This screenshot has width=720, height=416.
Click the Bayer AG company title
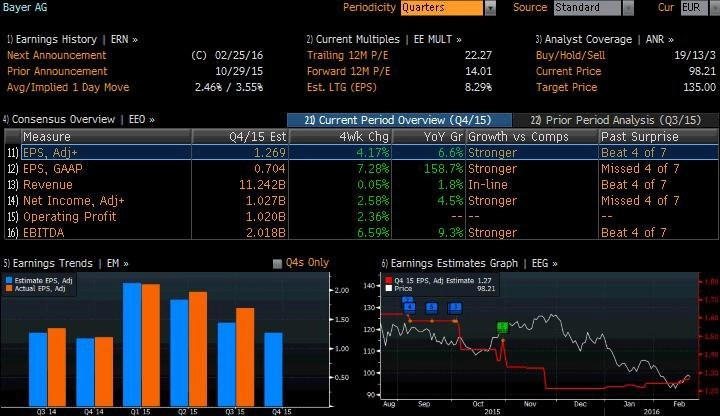[24, 7]
